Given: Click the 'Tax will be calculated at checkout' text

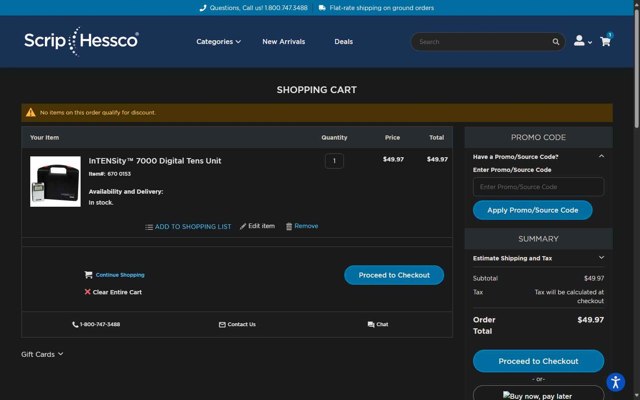Looking at the screenshot, I should click(569, 297).
